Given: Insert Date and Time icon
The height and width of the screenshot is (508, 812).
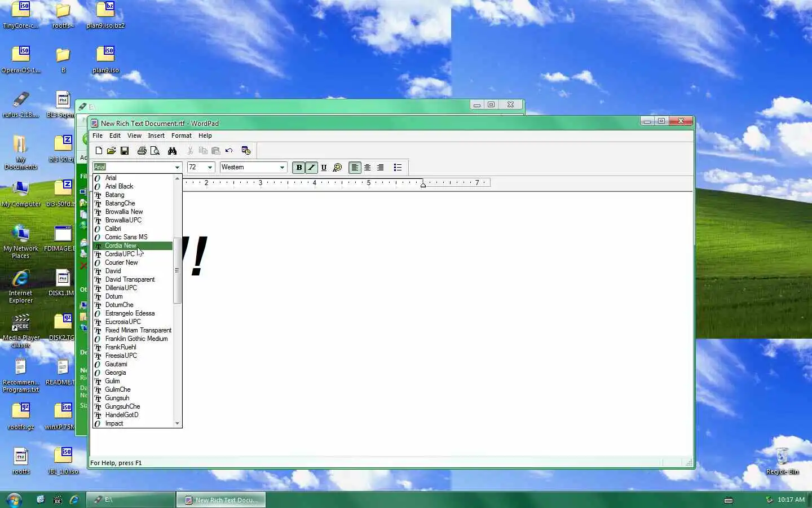Looking at the screenshot, I should point(246,151).
